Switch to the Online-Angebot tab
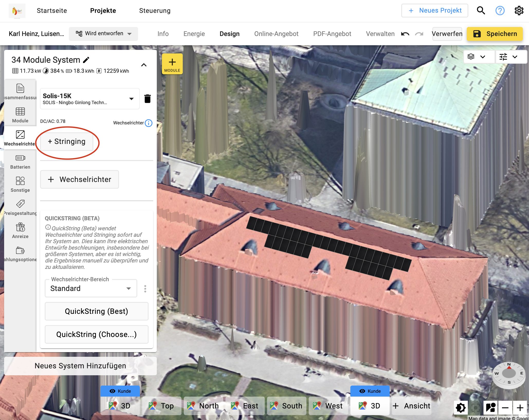This screenshot has width=529, height=420. (x=276, y=34)
